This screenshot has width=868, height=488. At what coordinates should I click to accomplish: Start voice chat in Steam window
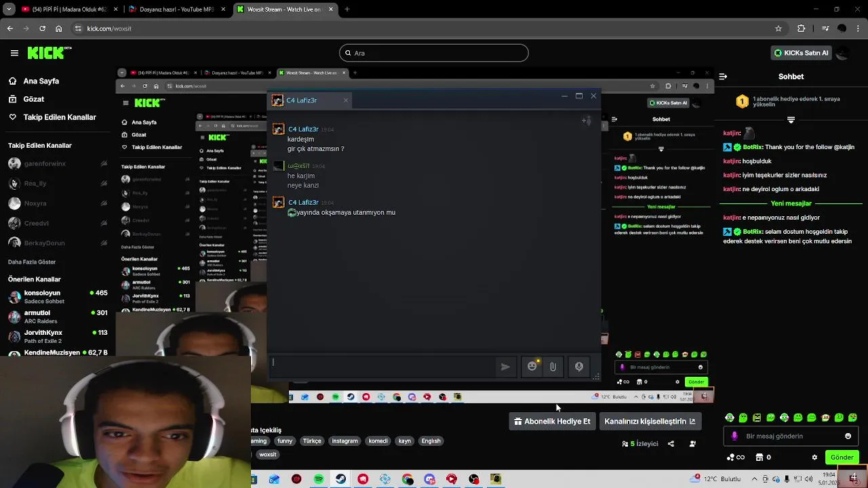(579, 367)
